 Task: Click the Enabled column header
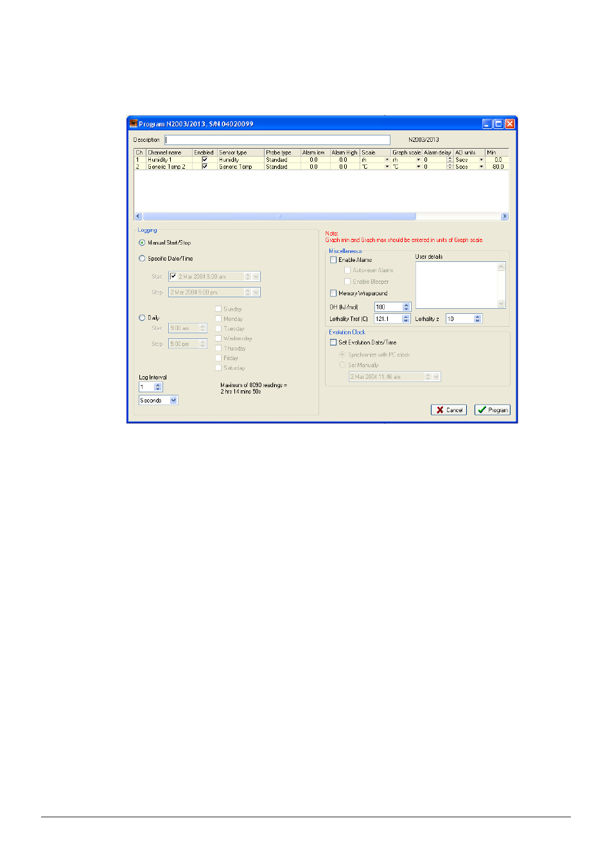(x=205, y=153)
